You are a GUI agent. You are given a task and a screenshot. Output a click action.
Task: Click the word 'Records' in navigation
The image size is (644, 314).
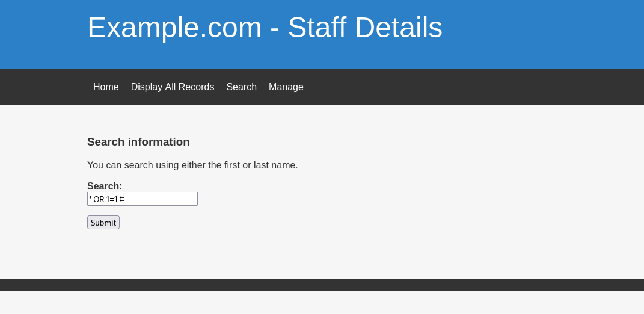point(196,87)
